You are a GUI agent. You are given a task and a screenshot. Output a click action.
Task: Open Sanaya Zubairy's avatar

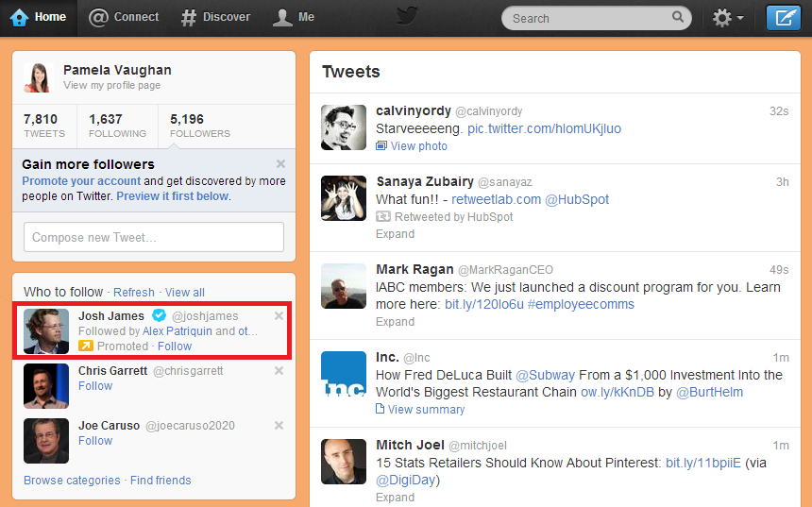344,198
